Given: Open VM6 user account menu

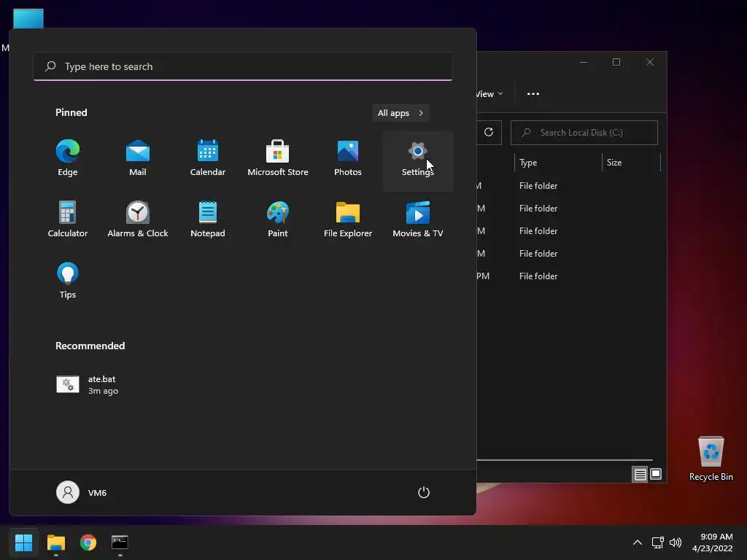Looking at the screenshot, I should click(x=82, y=492).
